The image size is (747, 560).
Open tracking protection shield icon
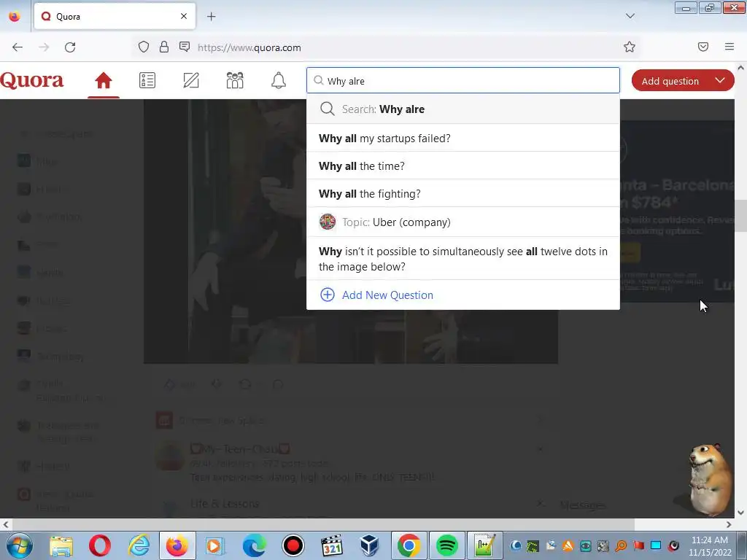point(144,47)
